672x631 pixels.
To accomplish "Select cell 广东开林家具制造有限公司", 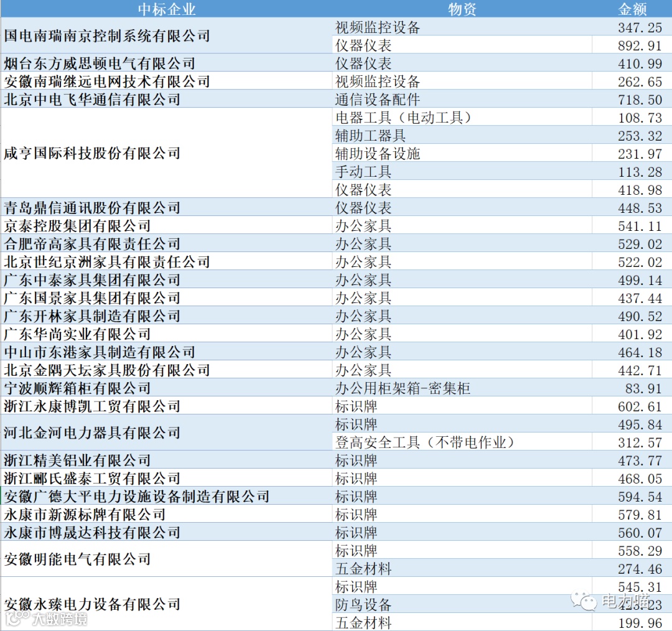I will click(166, 315).
